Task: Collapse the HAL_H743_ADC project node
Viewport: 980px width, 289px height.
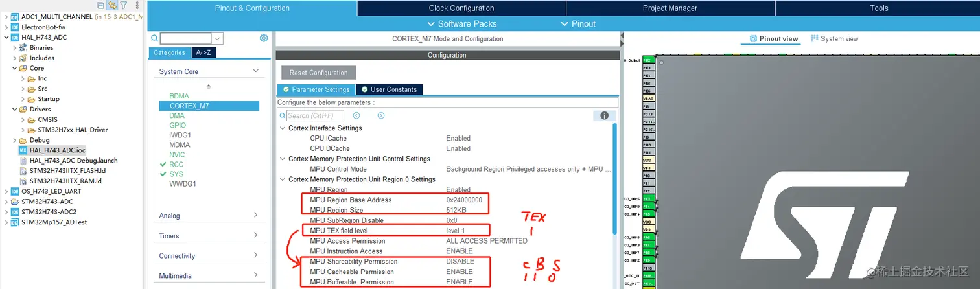Action: [x=6, y=38]
